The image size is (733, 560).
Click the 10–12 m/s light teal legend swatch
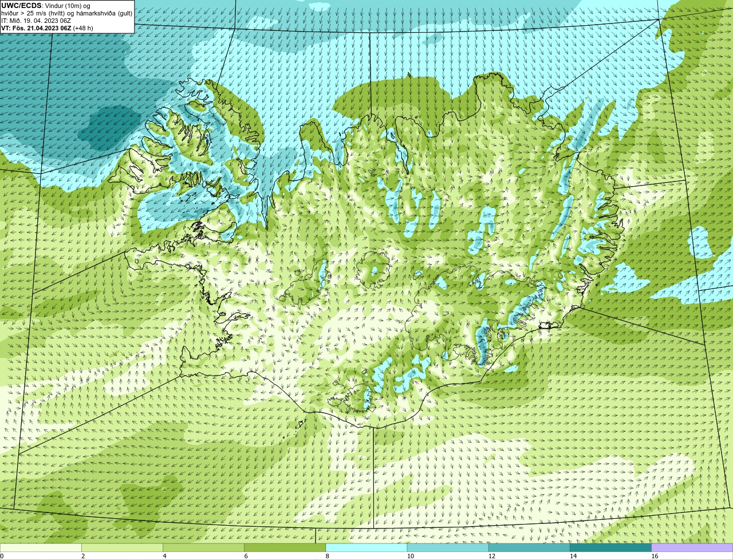click(x=448, y=547)
